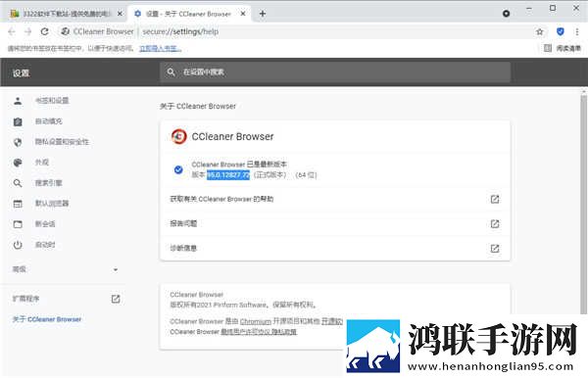Open the 报告问题 report issue row
The height and width of the screenshot is (378, 588).
tap(335, 223)
